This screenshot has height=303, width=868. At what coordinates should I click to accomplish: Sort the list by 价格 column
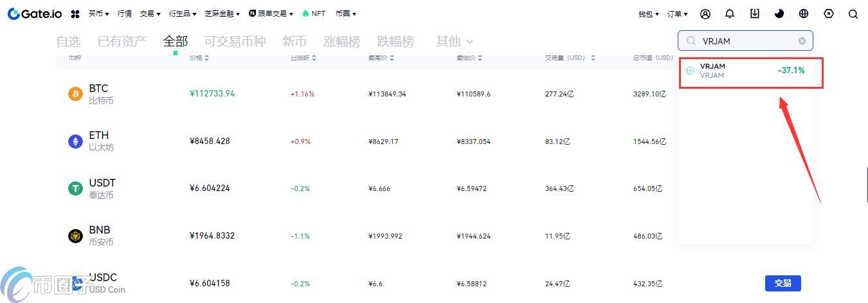[199, 58]
